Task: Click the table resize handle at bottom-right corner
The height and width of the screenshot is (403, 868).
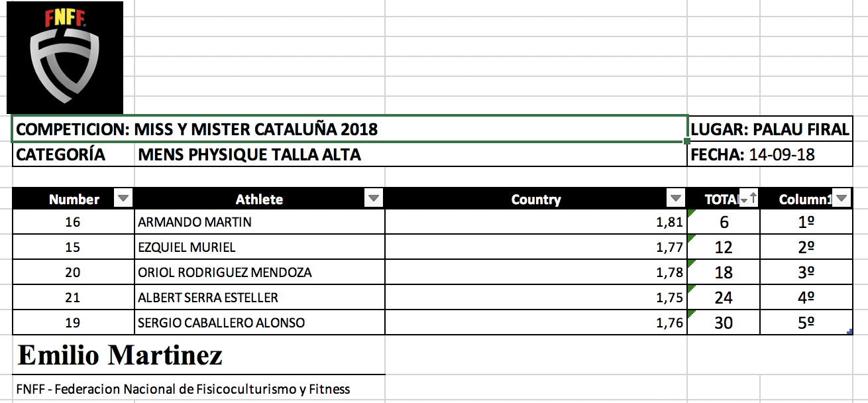Action: pos(849,331)
